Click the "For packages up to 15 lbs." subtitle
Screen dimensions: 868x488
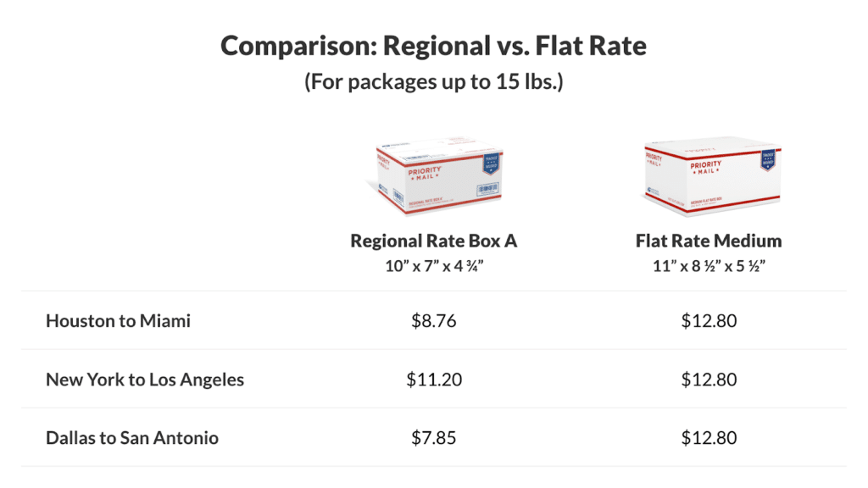(x=433, y=83)
